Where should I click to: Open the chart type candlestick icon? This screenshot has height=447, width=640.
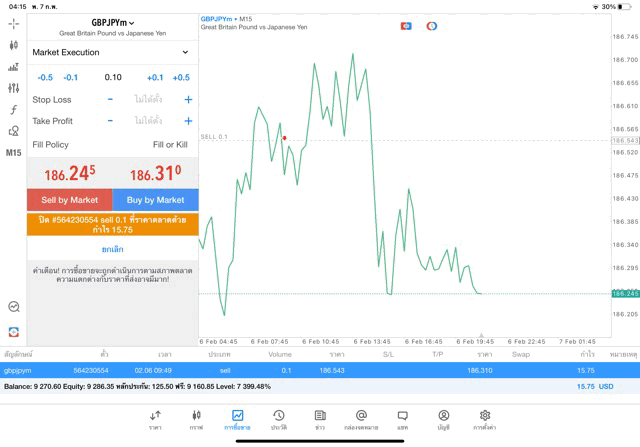point(14,45)
